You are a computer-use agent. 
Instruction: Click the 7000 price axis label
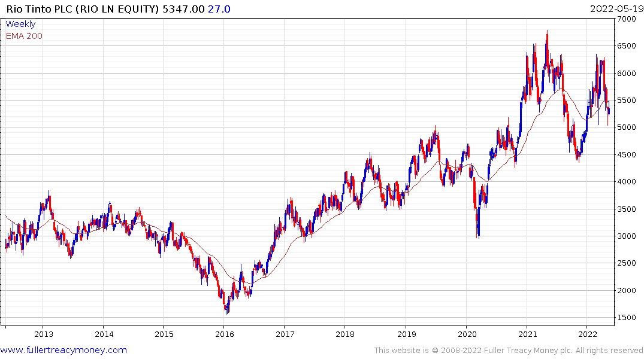pyautogui.click(x=627, y=19)
